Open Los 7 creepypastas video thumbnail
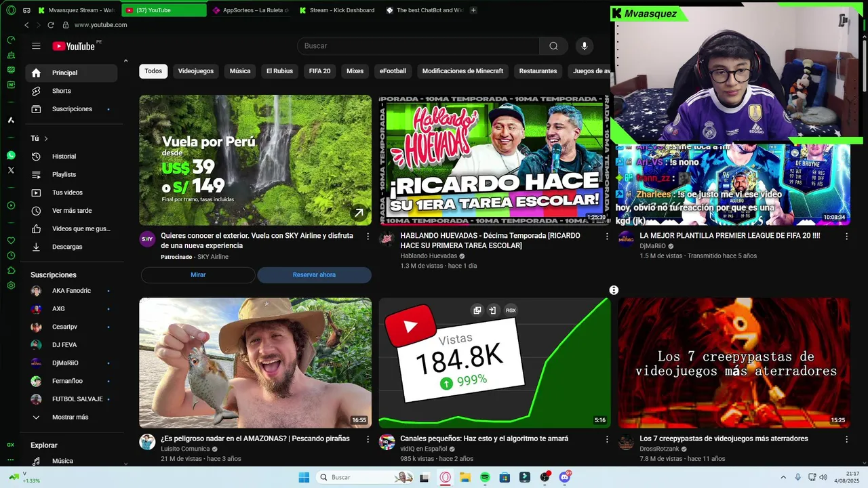 click(734, 363)
